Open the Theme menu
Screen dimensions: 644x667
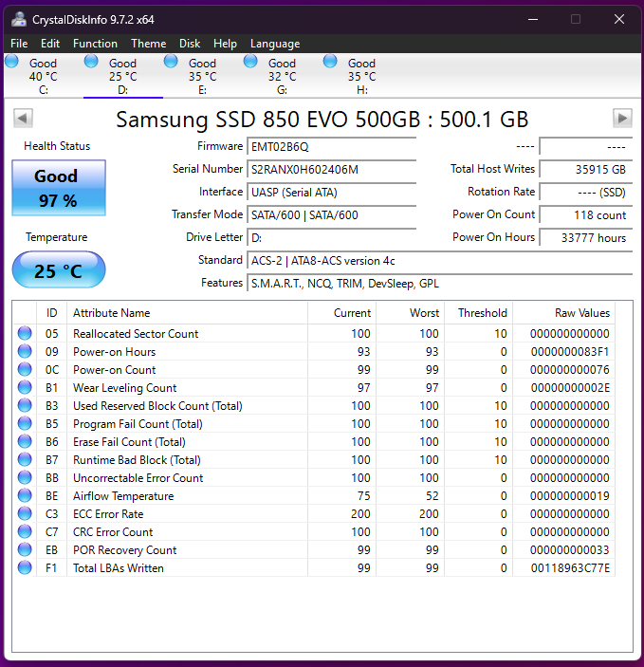[149, 44]
